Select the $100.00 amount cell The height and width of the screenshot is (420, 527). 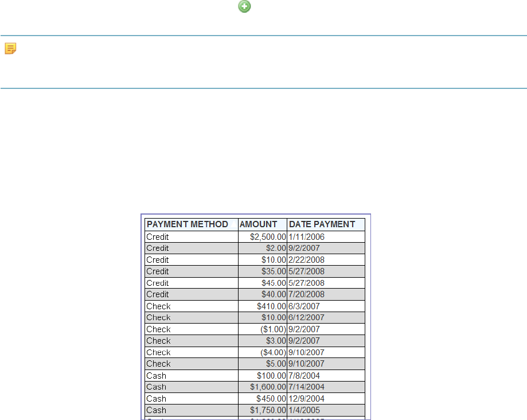[x=263, y=376]
